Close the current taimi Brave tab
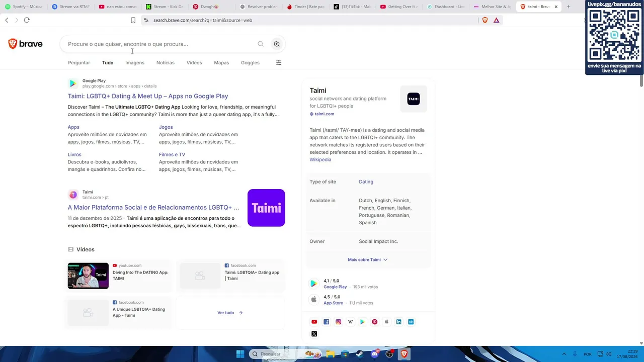The image size is (644, 362). click(x=556, y=7)
